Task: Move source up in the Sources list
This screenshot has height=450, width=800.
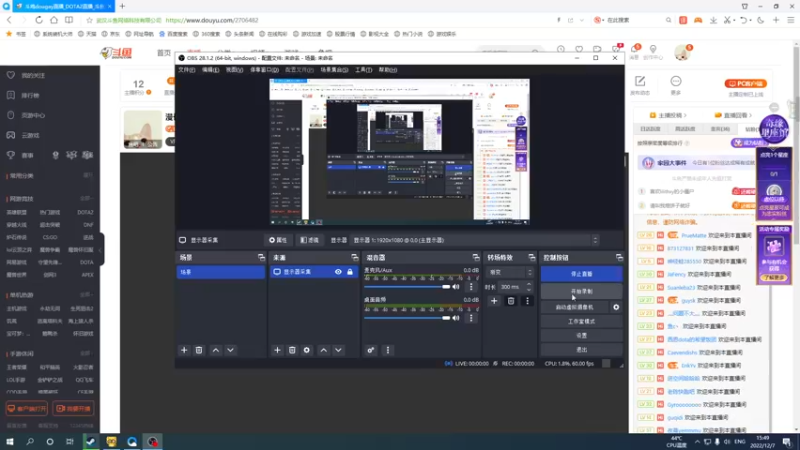Action: (323, 350)
